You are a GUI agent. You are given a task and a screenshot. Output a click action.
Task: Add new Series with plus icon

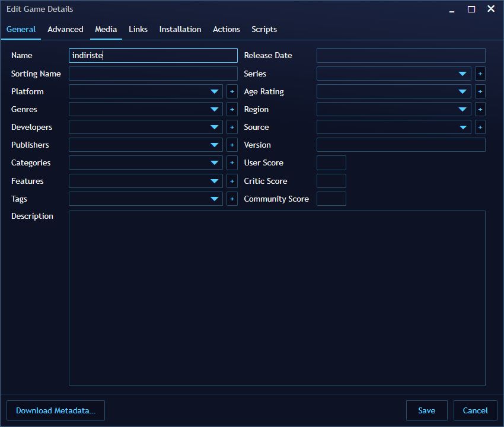point(480,74)
